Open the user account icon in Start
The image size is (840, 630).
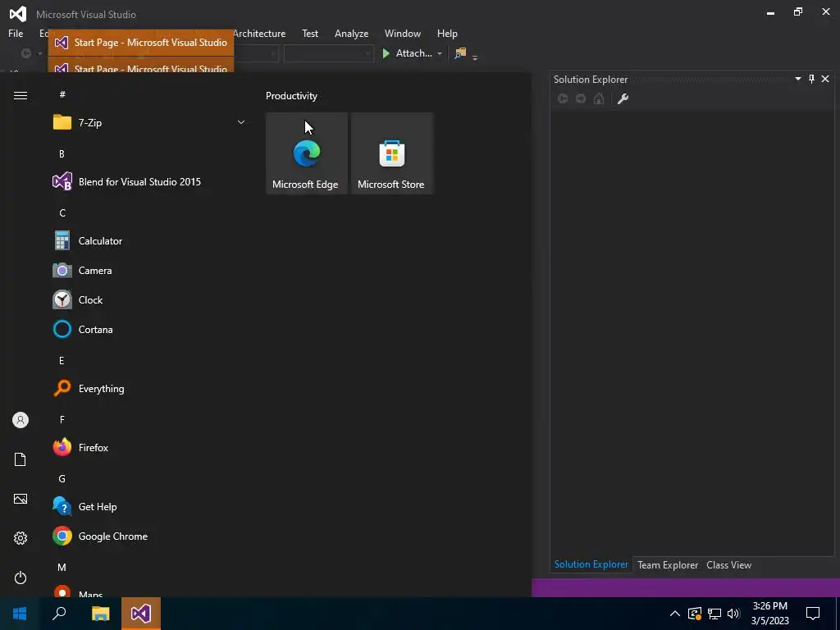pyautogui.click(x=21, y=420)
